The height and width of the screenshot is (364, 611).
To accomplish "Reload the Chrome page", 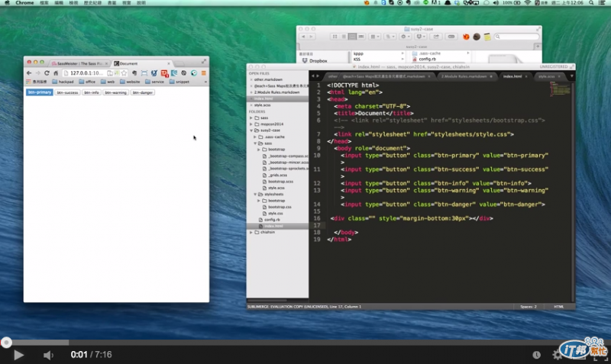I will [47, 73].
